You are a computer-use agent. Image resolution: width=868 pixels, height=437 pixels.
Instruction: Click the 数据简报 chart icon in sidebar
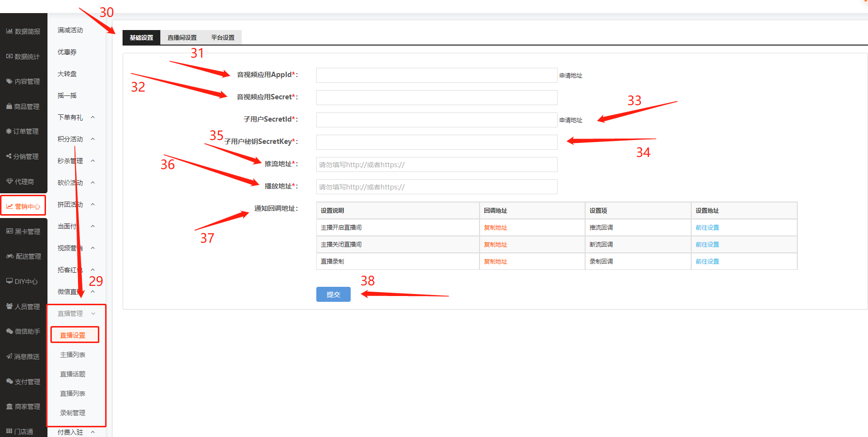pos(9,31)
